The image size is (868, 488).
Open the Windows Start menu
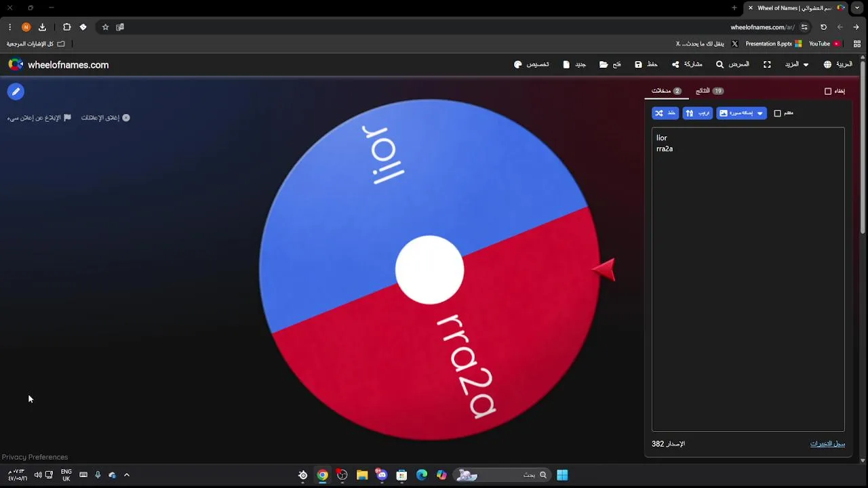click(x=562, y=475)
